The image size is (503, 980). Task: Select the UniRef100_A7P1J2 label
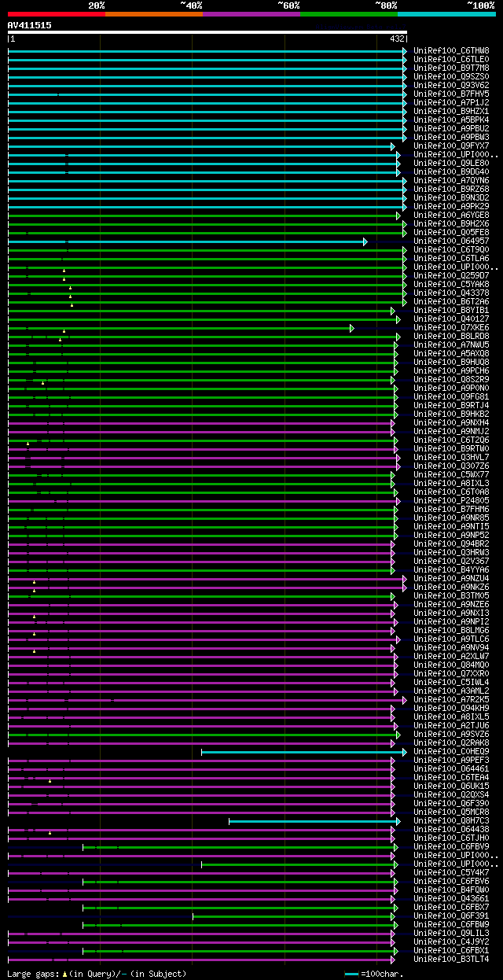[x=451, y=102]
